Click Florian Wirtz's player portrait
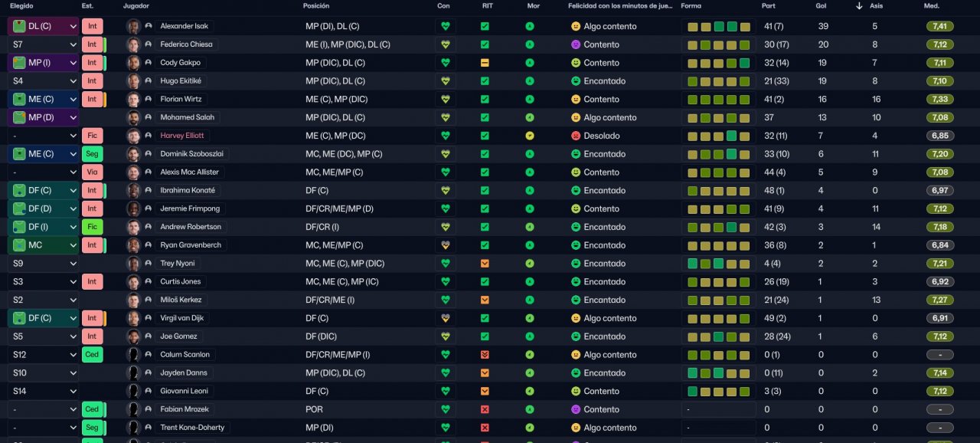980x443 pixels. pos(133,99)
